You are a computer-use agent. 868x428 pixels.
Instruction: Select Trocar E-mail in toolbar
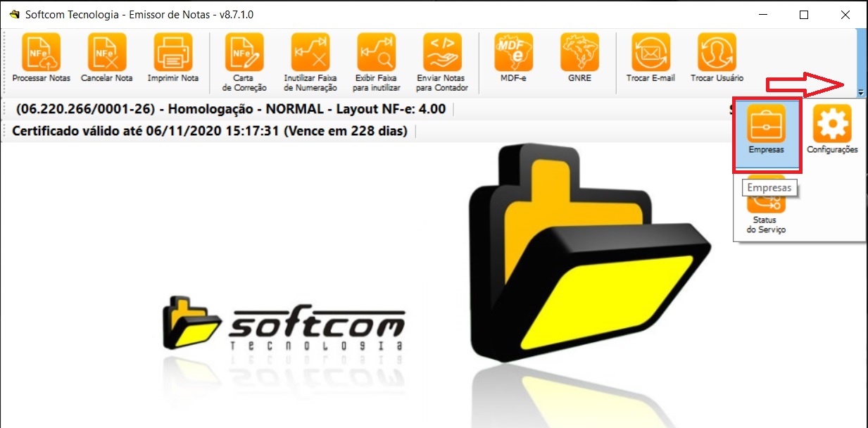point(650,52)
